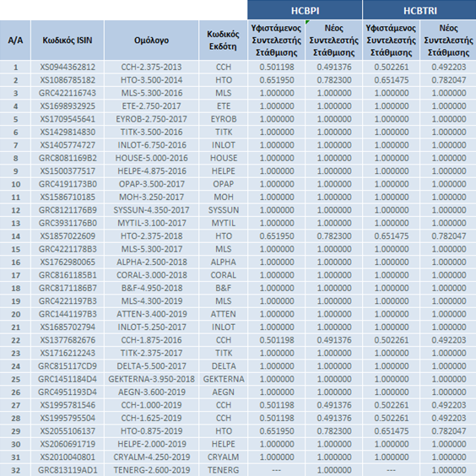Select bond cell CCH-1.000-2019
The image size is (476, 476).
point(151,405)
